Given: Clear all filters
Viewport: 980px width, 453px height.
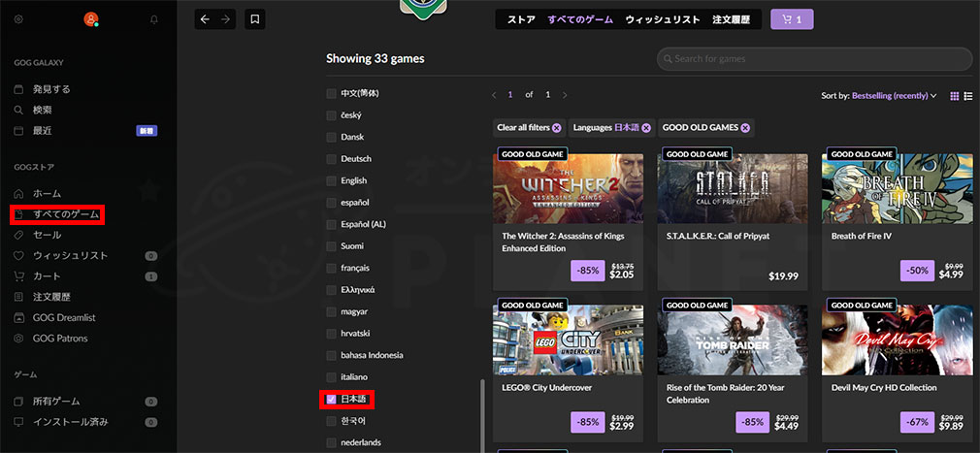Looking at the screenshot, I should pos(529,127).
